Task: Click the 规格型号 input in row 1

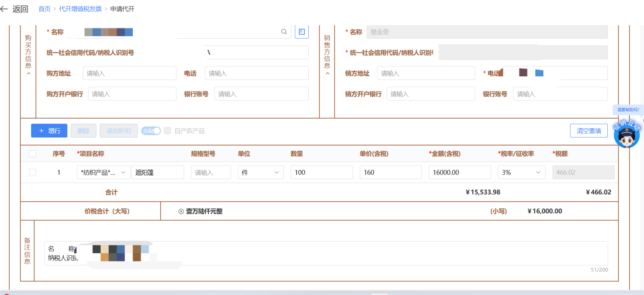Action: [211, 172]
